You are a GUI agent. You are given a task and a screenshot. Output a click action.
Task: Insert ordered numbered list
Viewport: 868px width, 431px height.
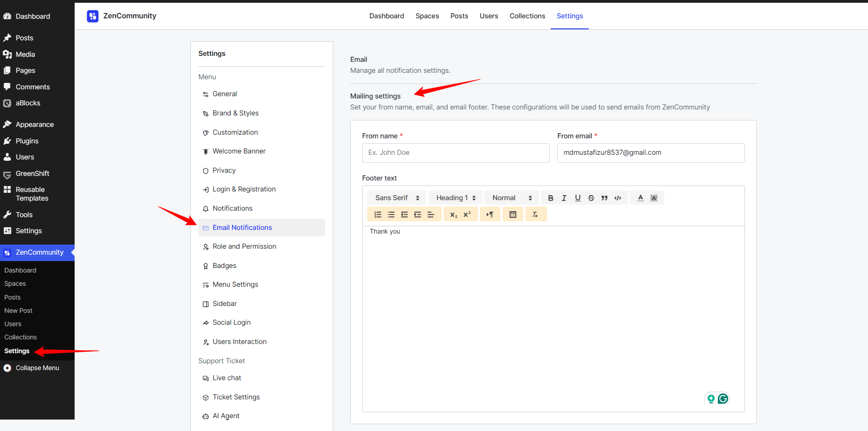point(378,214)
